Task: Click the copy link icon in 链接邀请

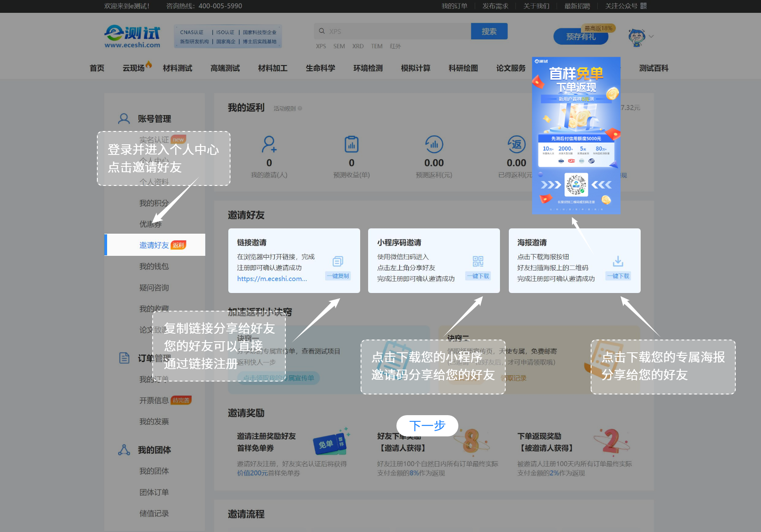Action: click(338, 262)
